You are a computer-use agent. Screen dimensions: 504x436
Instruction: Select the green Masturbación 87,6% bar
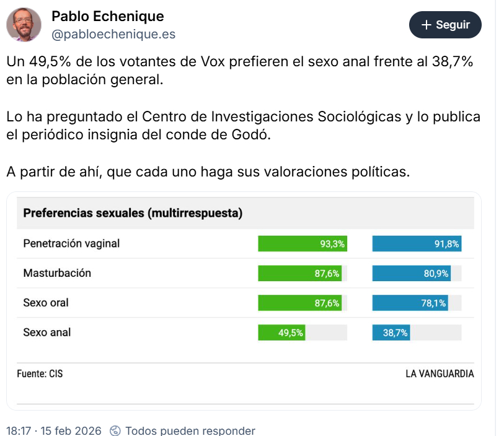point(299,274)
